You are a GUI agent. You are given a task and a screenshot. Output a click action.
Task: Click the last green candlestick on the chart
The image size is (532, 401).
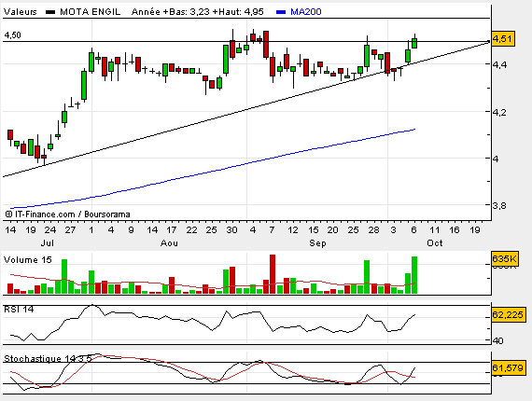click(x=414, y=43)
